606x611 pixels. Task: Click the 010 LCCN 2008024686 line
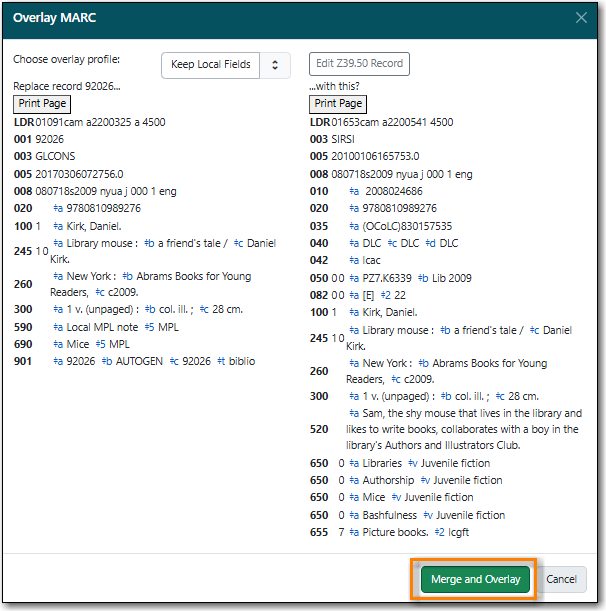(366, 191)
